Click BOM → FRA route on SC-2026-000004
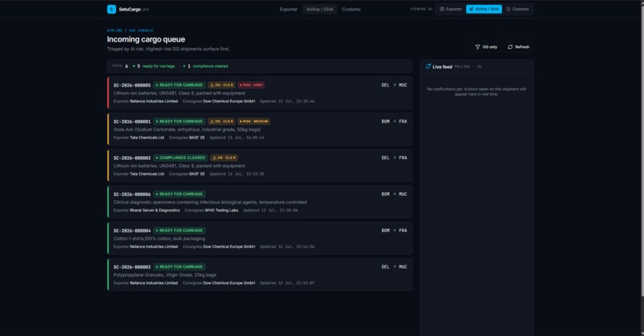Viewport: 644px width, 336px height. tap(394, 230)
